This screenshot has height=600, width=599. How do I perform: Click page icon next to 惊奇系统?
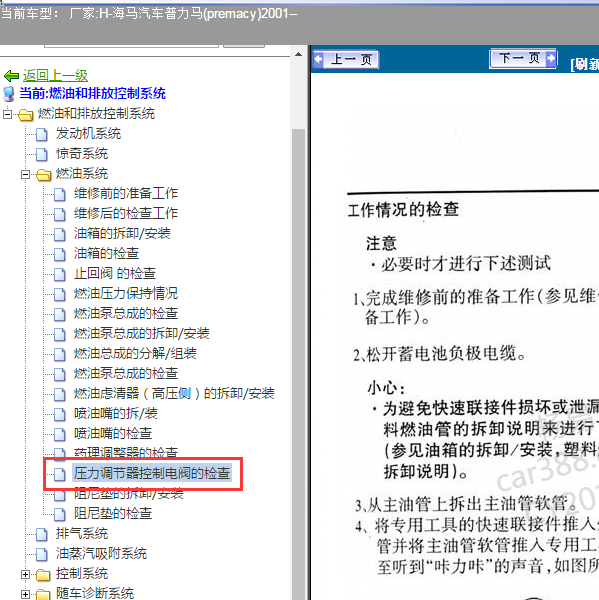pos(41,154)
